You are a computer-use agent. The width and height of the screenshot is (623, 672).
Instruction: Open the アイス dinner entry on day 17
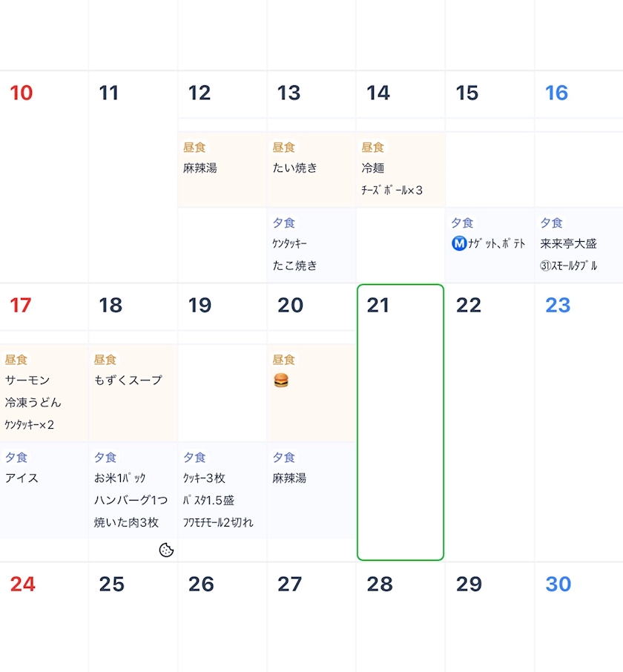pos(22,478)
